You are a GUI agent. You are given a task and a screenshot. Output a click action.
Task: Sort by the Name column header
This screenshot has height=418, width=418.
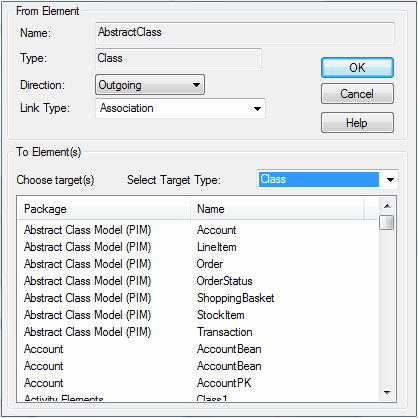(x=277, y=209)
